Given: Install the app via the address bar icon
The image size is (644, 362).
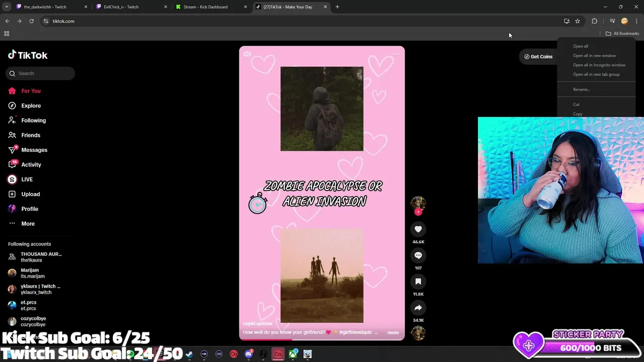Looking at the screenshot, I should (x=567, y=21).
